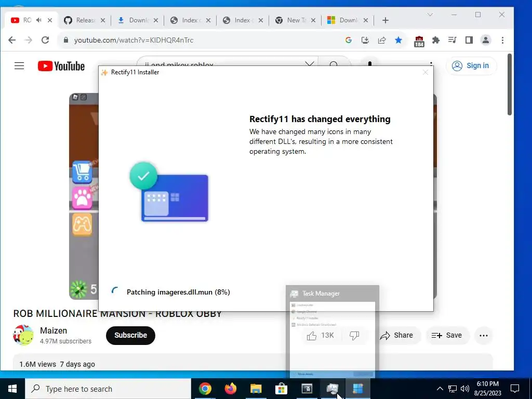Open a new Chrome tab
Image resolution: width=532 pixels, height=399 pixels.
tap(385, 20)
